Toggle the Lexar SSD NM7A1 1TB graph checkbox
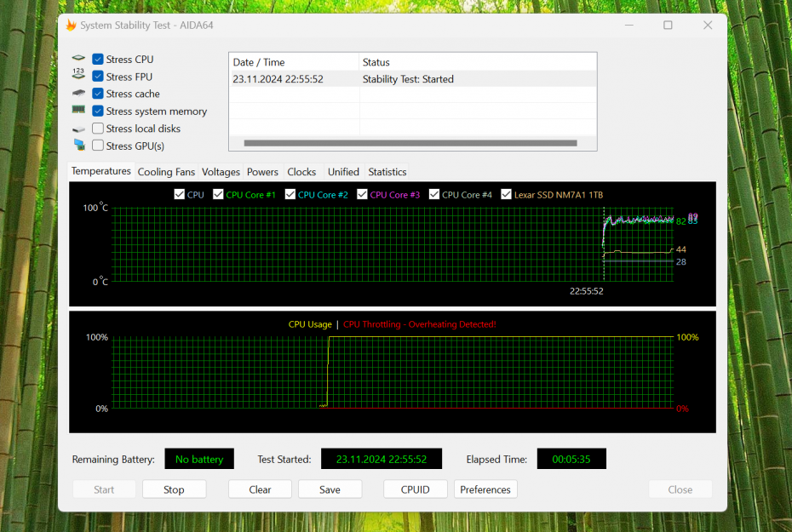The width and height of the screenshot is (792, 532). pyautogui.click(x=507, y=195)
